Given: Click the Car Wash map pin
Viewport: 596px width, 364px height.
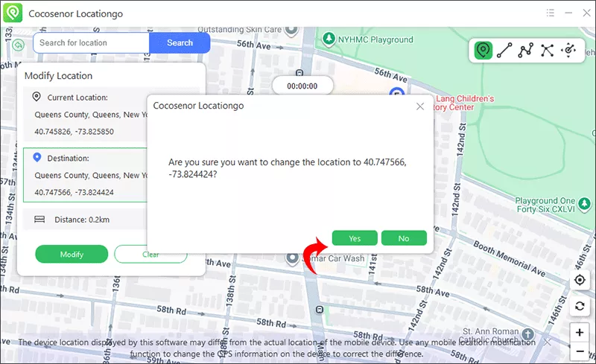Looking at the screenshot, I should point(292,258).
